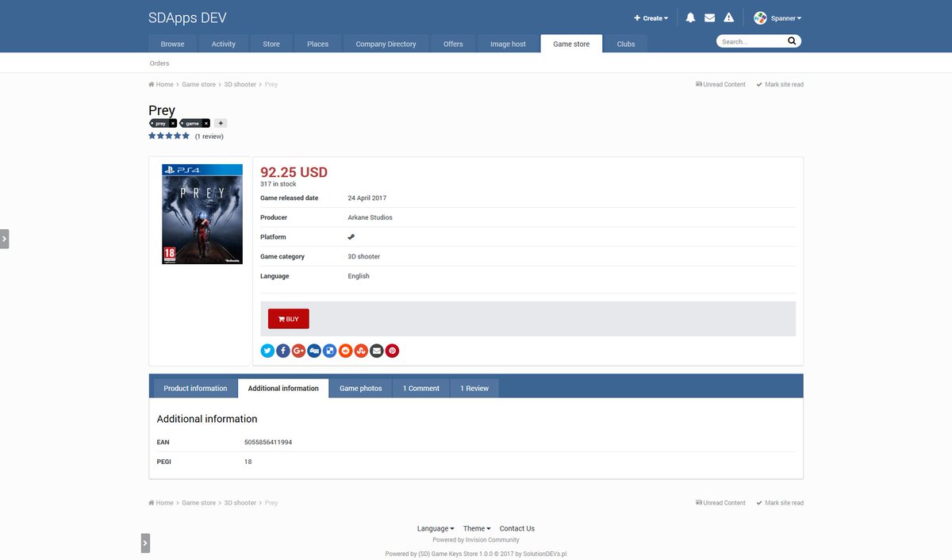Click Game store in top breadcrumb
Image resolution: width=952 pixels, height=560 pixels.
pyautogui.click(x=199, y=84)
